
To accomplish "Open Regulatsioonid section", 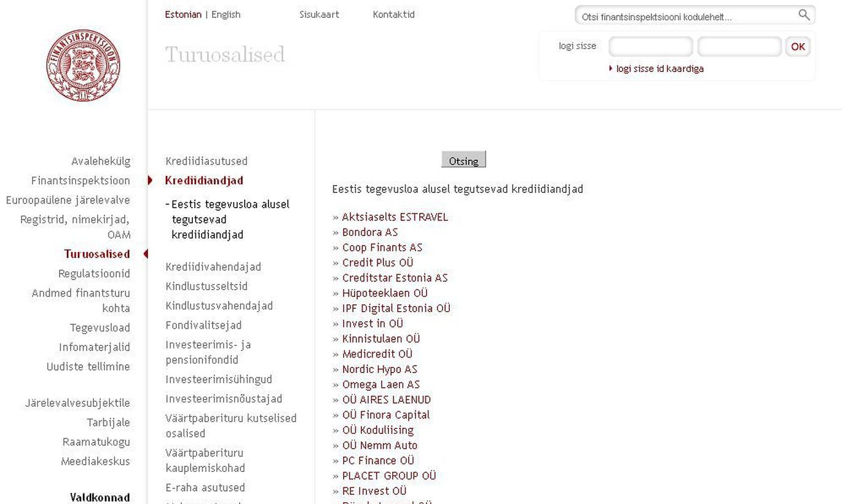I will 94,274.
